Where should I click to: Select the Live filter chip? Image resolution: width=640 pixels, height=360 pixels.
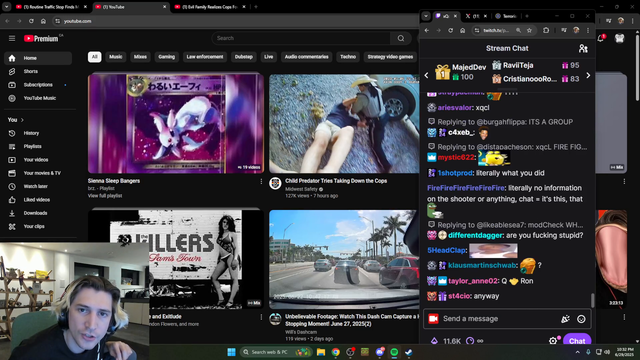269,57
